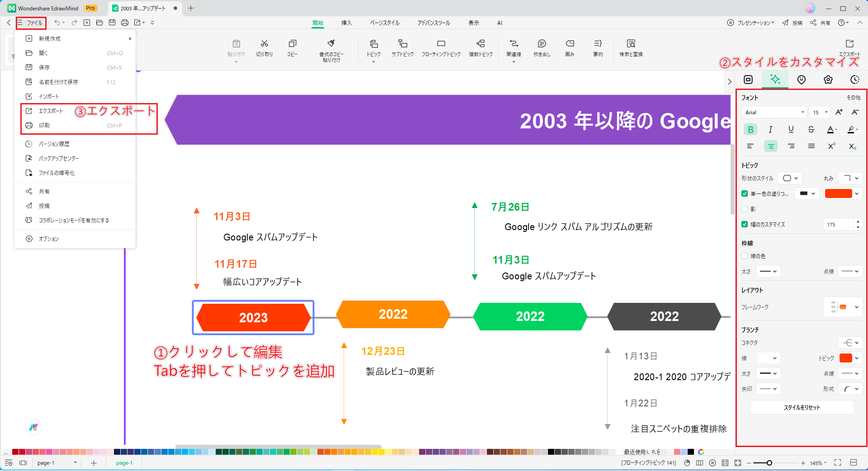868x471 pixels.
Task: Open the Framework (フレームワーク) layout dropdown
Action: tap(843, 307)
